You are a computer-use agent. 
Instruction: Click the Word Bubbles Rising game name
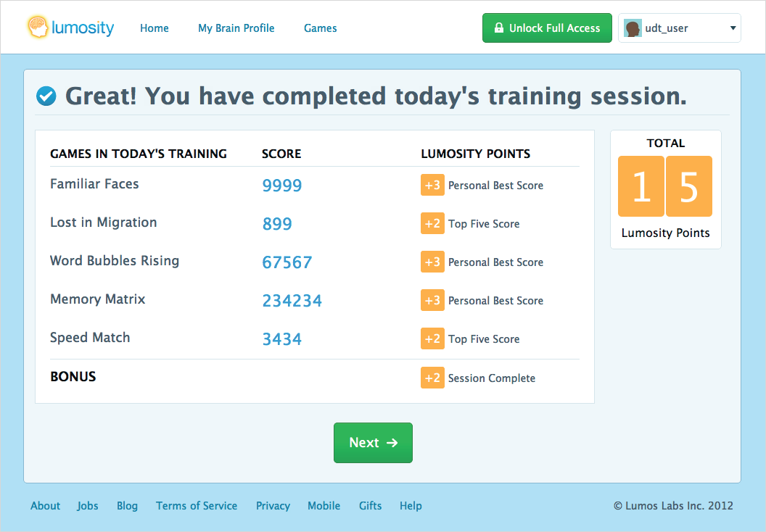tap(115, 261)
